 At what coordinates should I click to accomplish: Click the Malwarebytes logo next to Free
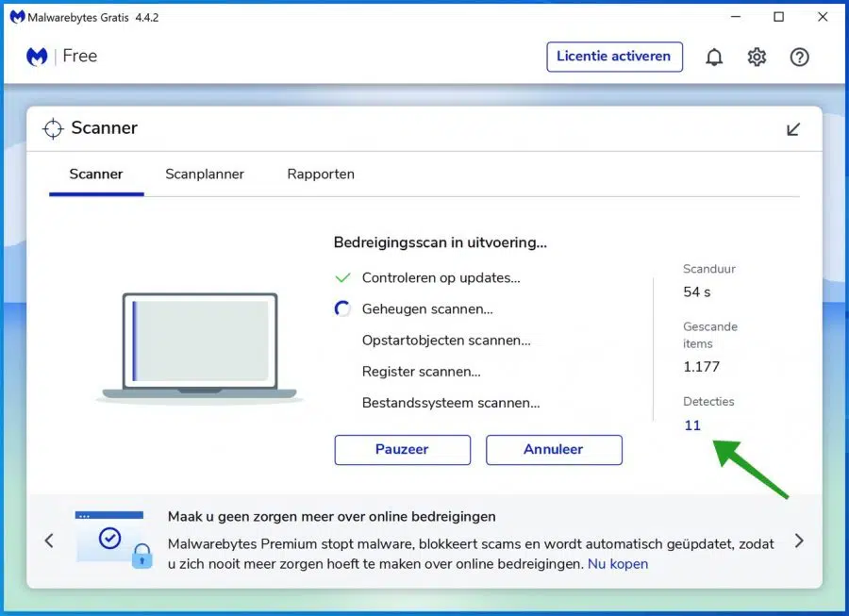click(x=37, y=57)
